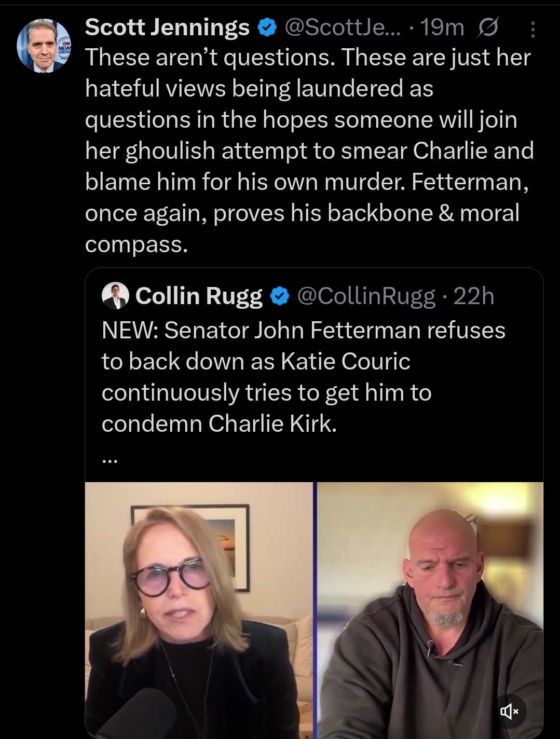Tap the Collin Rugg display name
This screenshot has height=739, width=560.
tap(199, 296)
